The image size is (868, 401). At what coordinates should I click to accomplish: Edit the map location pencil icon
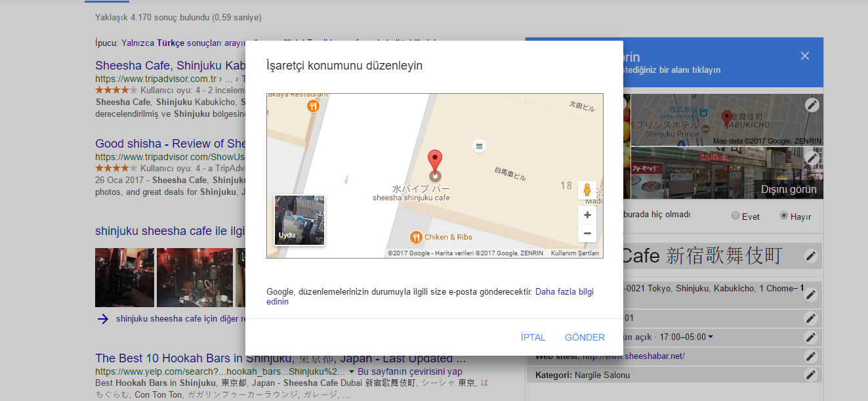click(812, 105)
